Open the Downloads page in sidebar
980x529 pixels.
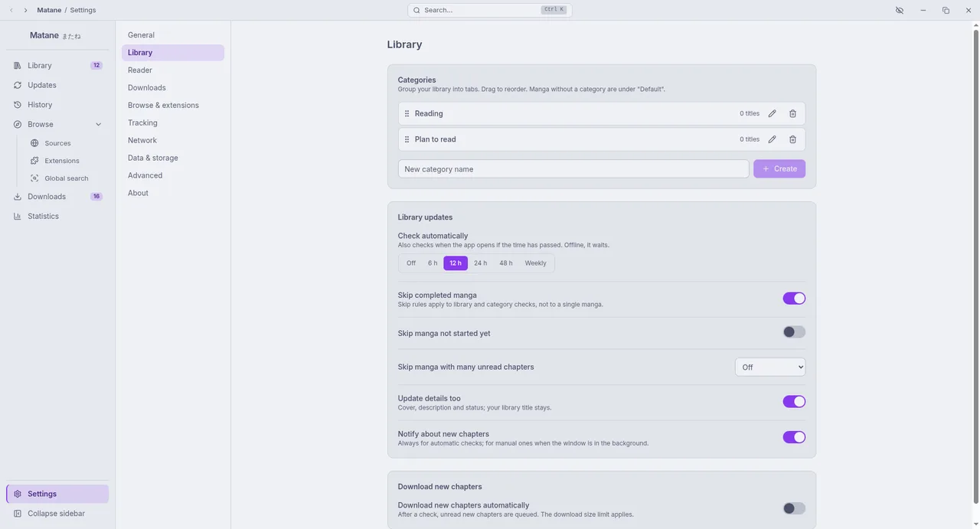tap(57, 197)
